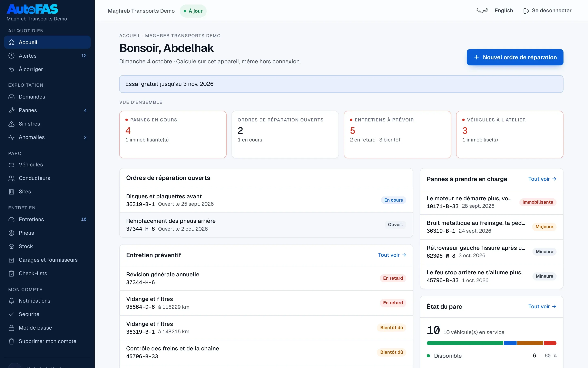The height and width of the screenshot is (368, 588).
Task: Click the green Disponible segment of fleet bar
Action: coord(464,343)
